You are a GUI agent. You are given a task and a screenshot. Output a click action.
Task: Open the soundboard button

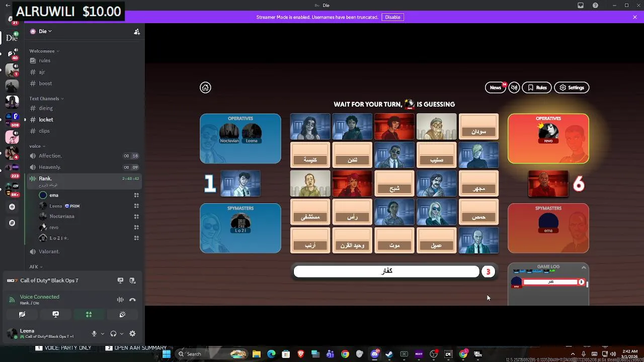click(x=122, y=314)
